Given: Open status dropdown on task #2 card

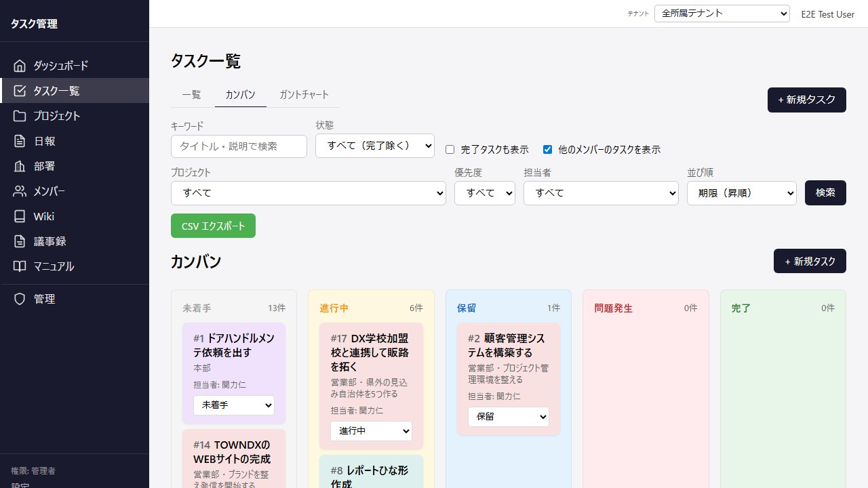Looking at the screenshot, I should pyautogui.click(x=509, y=417).
